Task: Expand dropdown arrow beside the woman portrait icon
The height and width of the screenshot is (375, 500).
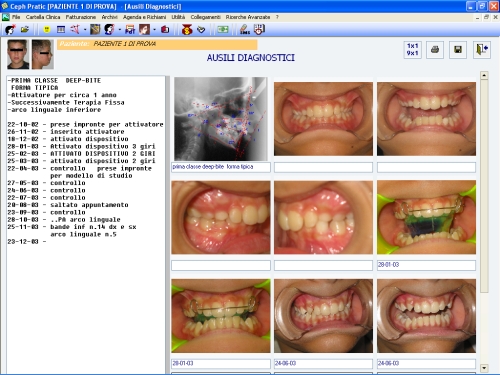Action: click(154, 30)
